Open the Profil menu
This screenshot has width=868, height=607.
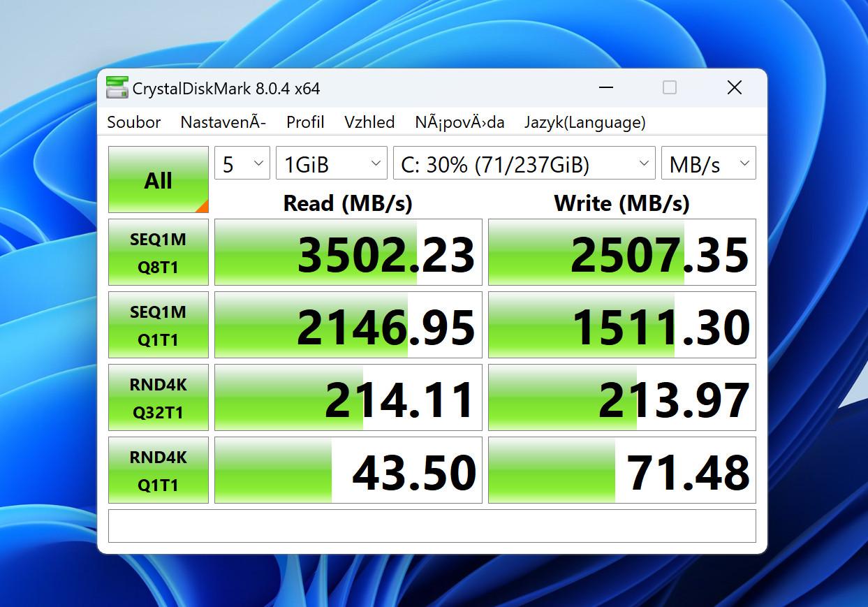coord(305,122)
